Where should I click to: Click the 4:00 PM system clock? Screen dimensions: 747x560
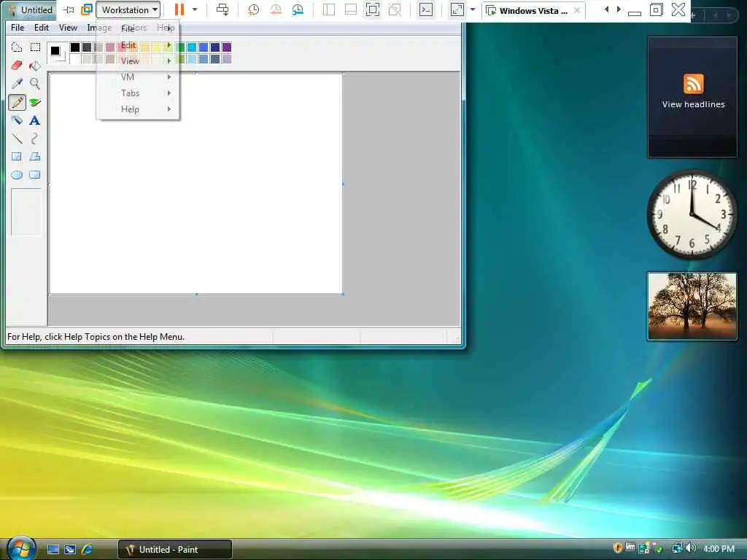pos(719,548)
